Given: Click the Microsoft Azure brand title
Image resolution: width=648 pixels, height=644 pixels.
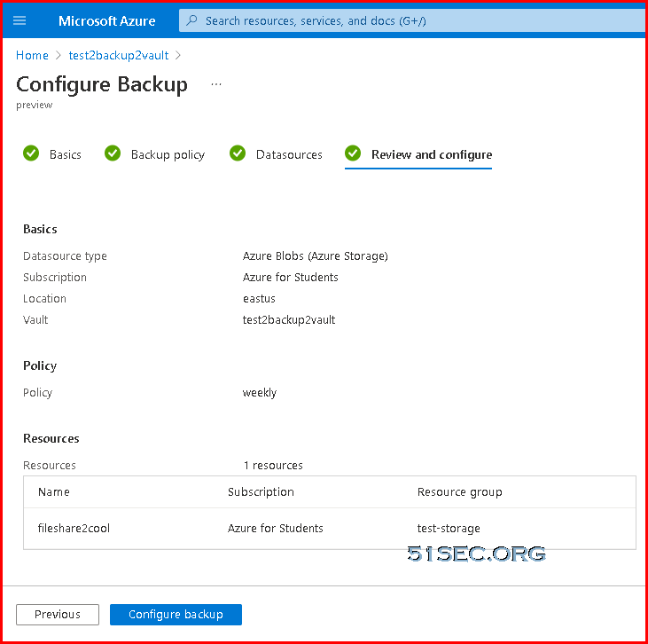Looking at the screenshot, I should tap(107, 21).
